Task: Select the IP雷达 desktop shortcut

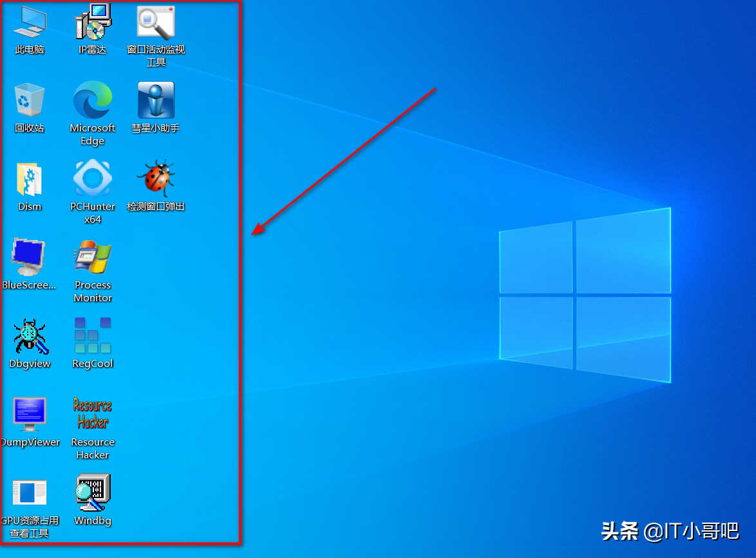Action: tap(93, 22)
